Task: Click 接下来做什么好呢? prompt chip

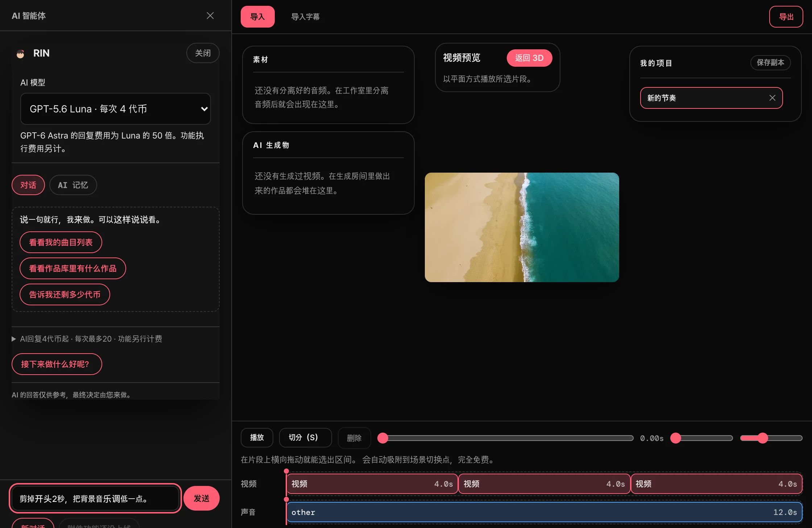Action: coord(57,364)
